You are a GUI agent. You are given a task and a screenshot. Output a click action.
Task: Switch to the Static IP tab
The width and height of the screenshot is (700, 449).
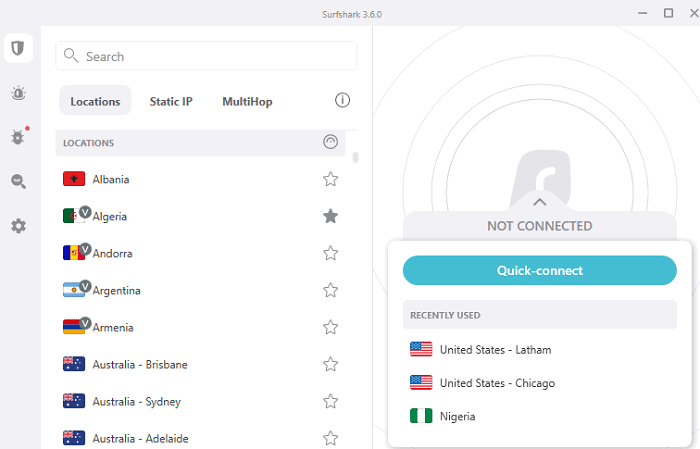pos(171,101)
